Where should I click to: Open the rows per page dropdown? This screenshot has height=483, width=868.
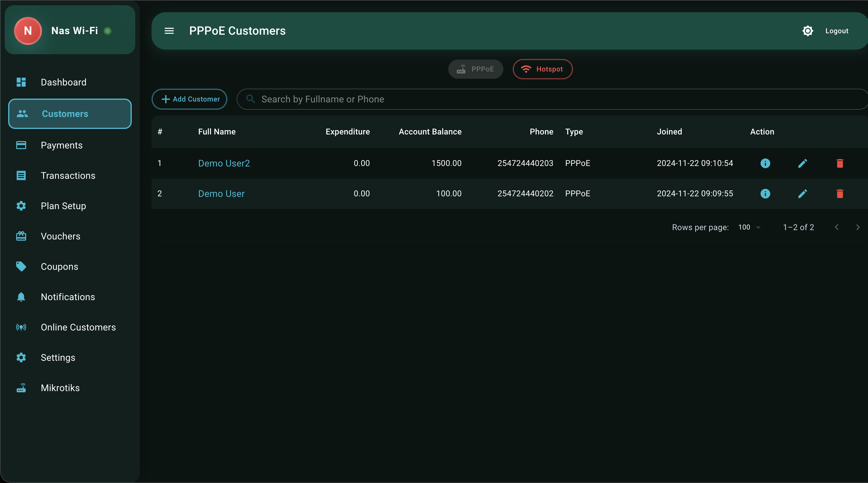tap(748, 227)
